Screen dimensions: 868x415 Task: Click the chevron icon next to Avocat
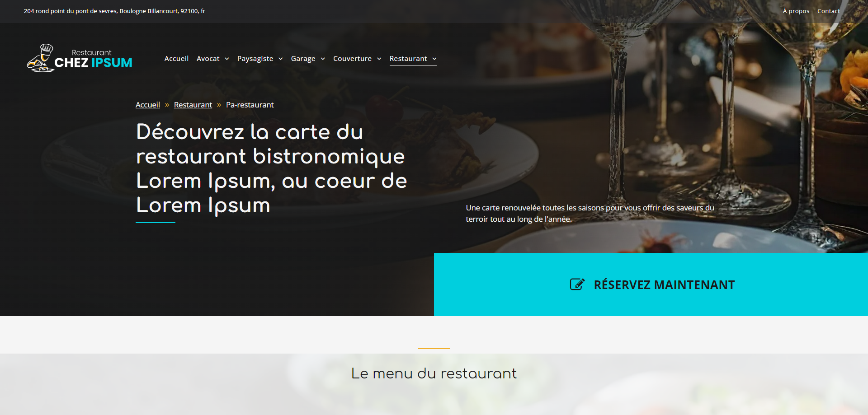click(x=227, y=59)
